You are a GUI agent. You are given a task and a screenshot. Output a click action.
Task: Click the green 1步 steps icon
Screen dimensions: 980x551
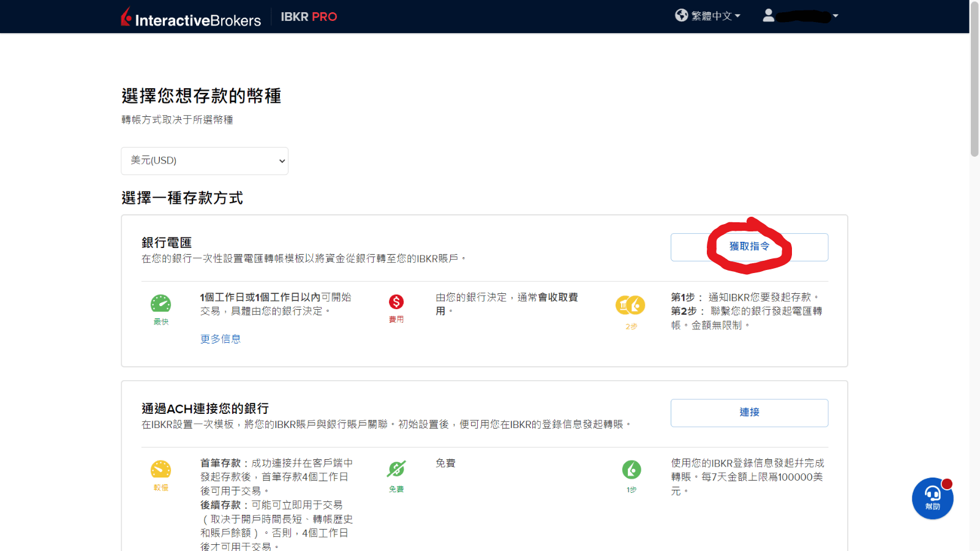point(631,470)
